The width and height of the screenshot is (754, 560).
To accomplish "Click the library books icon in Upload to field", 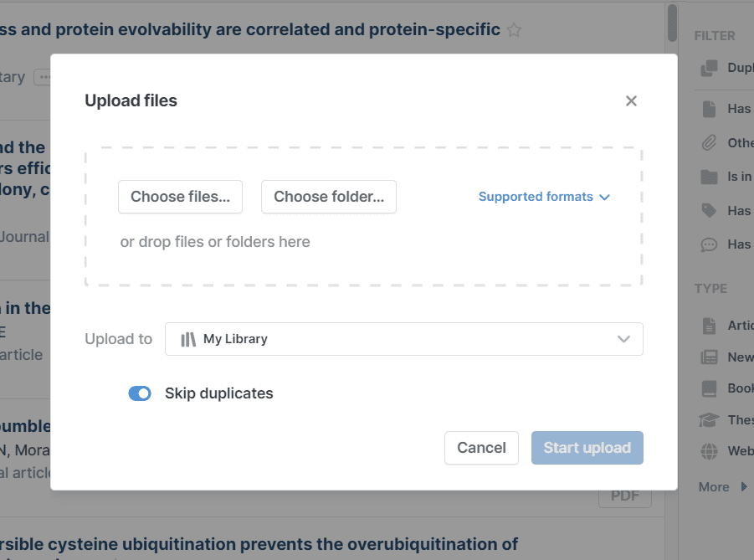I will (188, 339).
